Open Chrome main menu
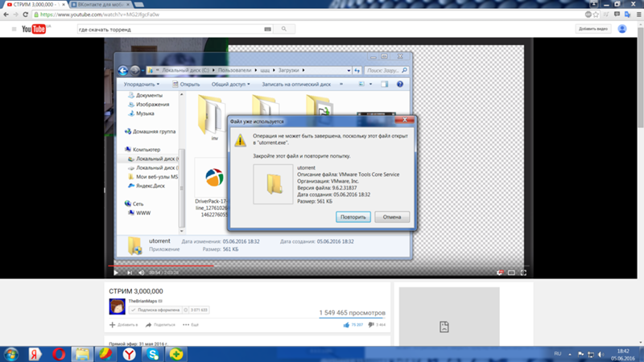Image resolution: width=644 pixels, height=362 pixels. [638, 14]
